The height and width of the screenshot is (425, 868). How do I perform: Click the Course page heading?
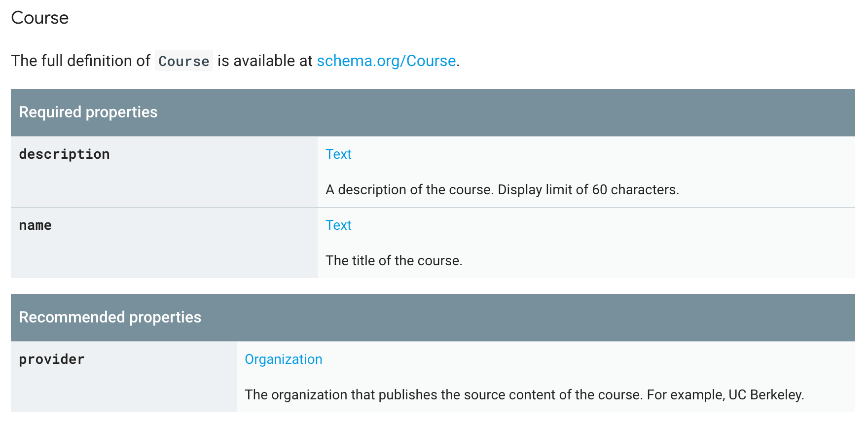point(40,18)
